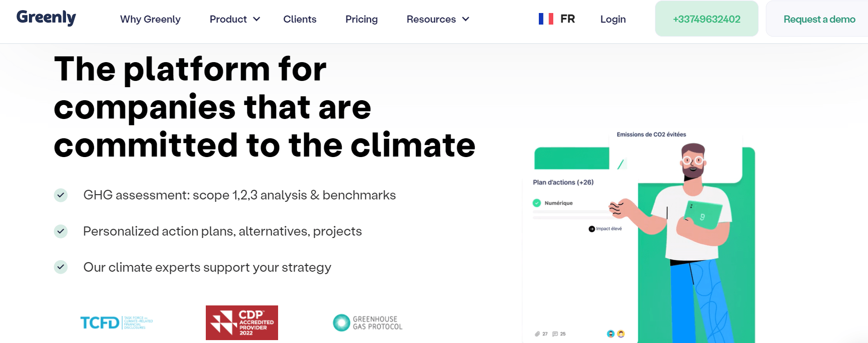
Task: Open the comment bubble icon showing 25
Action: (555, 333)
